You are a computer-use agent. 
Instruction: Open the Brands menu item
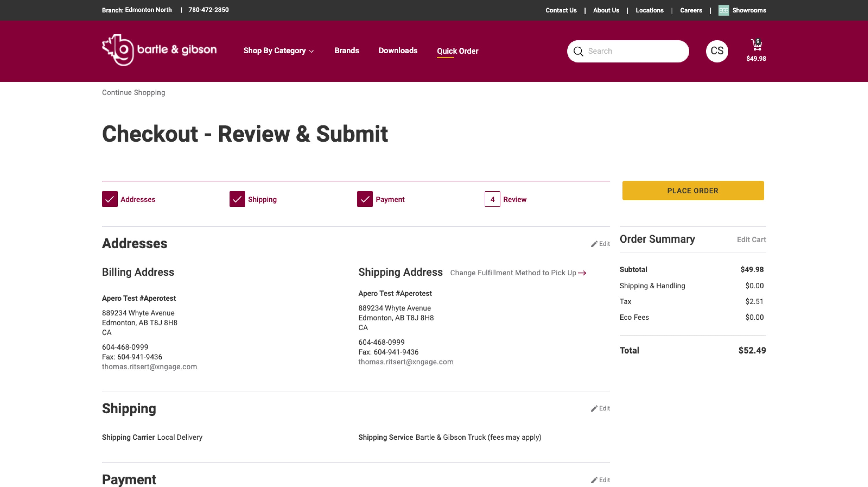346,51
